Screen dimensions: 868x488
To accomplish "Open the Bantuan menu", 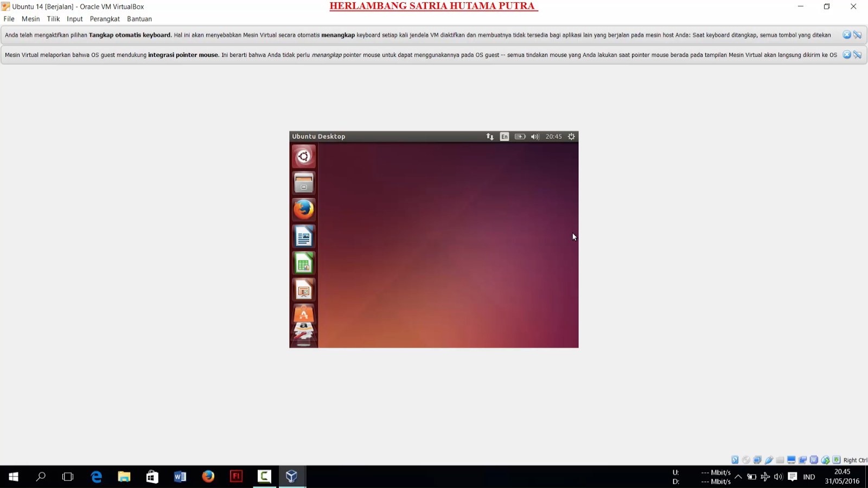I will coord(139,19).
